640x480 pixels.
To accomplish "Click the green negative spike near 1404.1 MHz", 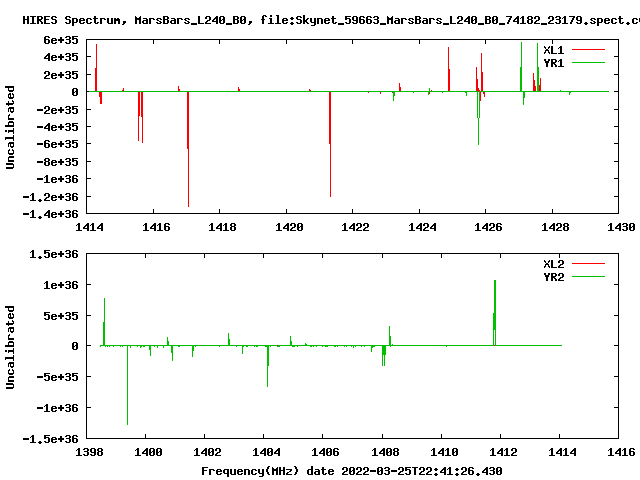I will (x=268, y=366).
